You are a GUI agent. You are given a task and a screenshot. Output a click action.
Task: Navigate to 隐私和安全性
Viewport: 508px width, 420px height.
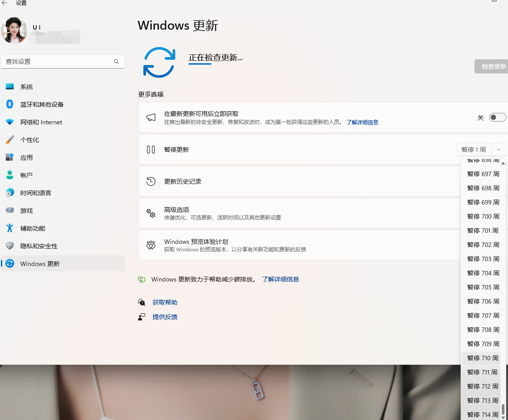click(x=63, y=246)
